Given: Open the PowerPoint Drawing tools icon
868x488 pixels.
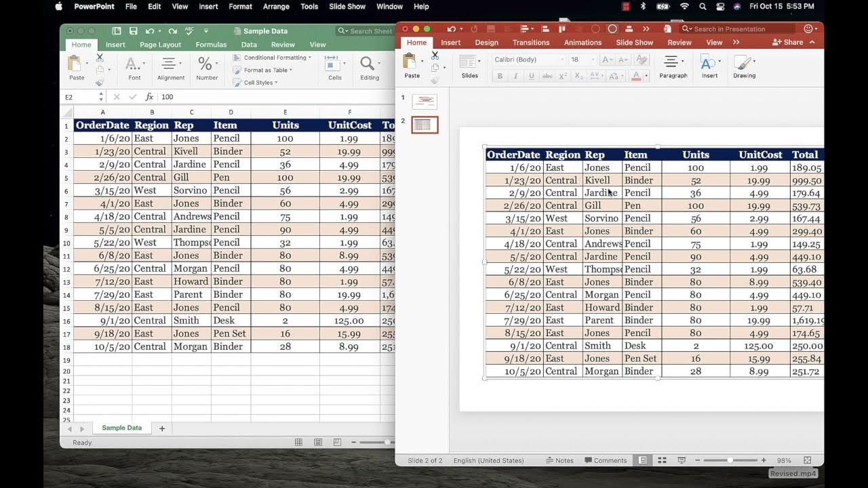Looking at the screenshot, I should tap(744, 67).
